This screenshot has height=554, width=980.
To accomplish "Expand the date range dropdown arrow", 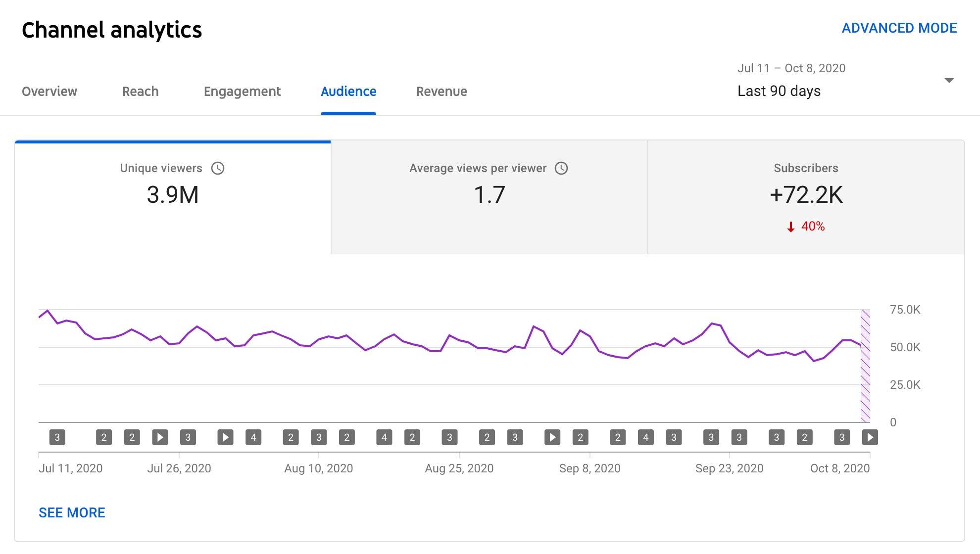I will pos(949,81).
